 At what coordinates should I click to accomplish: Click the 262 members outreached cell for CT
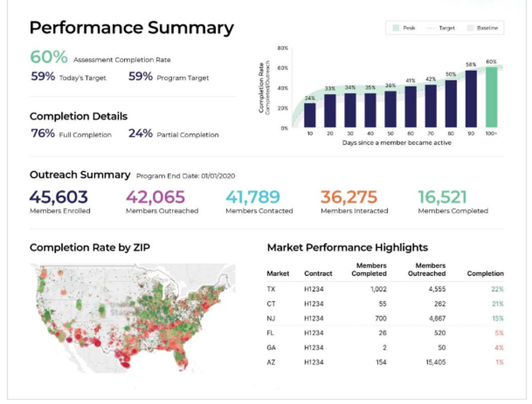(440, 304)
